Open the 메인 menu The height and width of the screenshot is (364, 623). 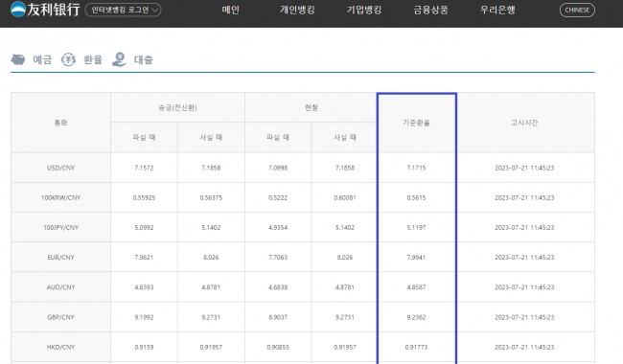pos(231,10)
